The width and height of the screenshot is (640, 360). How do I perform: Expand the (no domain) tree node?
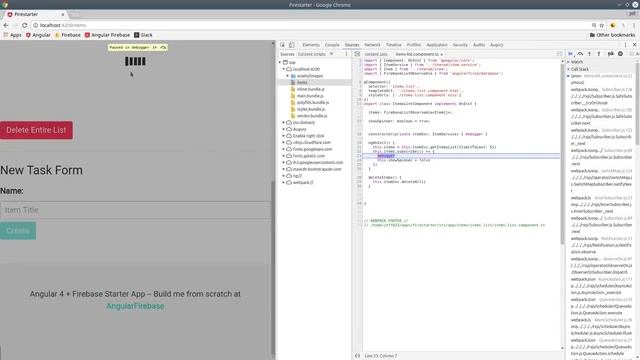point(284,122)
